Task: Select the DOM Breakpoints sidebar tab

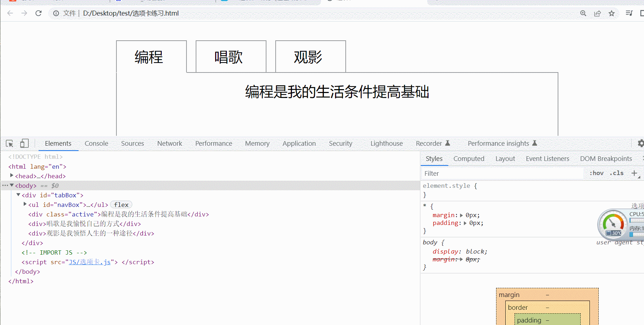Action: (606, 159)
